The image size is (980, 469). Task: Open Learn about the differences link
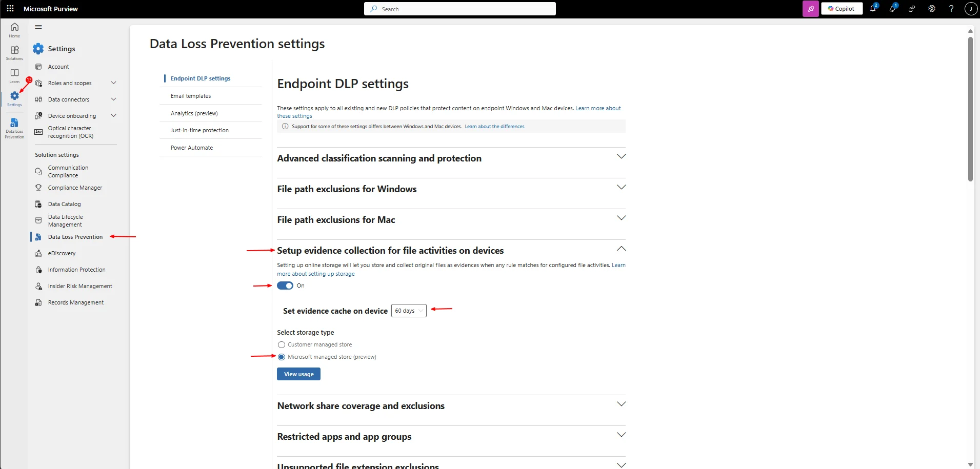(x=494, y=127)
